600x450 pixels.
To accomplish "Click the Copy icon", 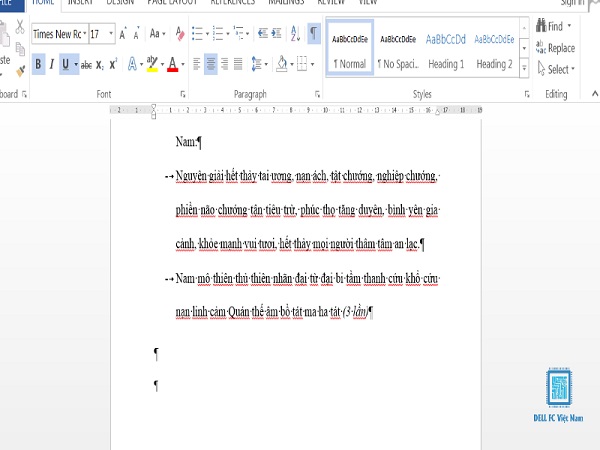I will click(20, 49).
